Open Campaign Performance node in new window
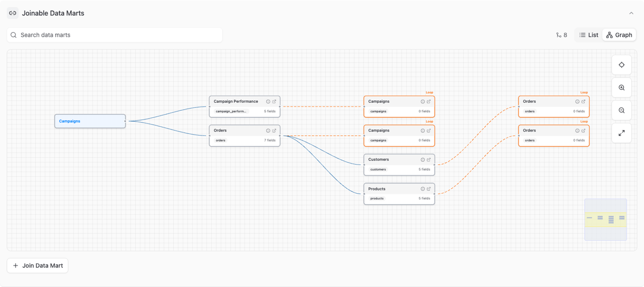This screenshot has width=644, height=287. pyautogui.click(x=274, y=101)
